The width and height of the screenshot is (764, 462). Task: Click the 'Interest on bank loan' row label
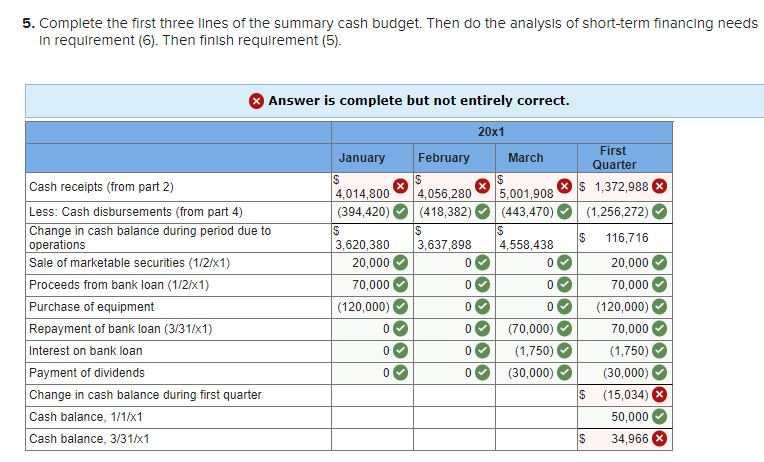click(86, 351)
